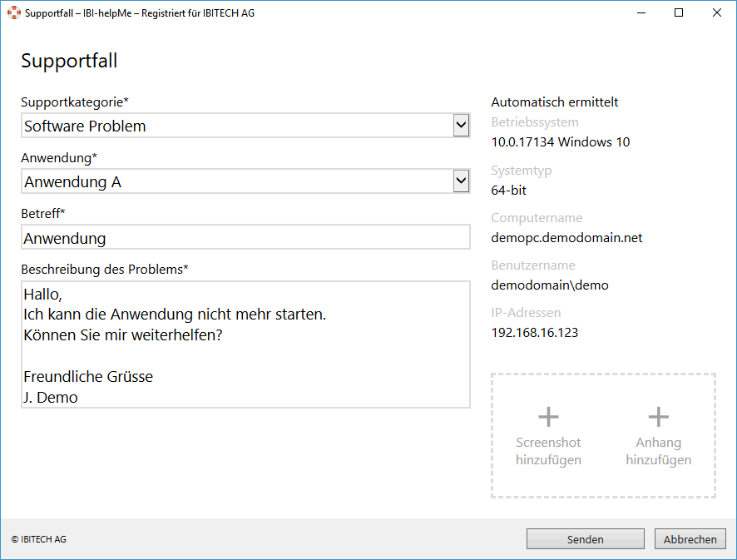Minimize the Supportfall window
The height and width of the screenshot is (560, 737).
click(x=641, y=13)
